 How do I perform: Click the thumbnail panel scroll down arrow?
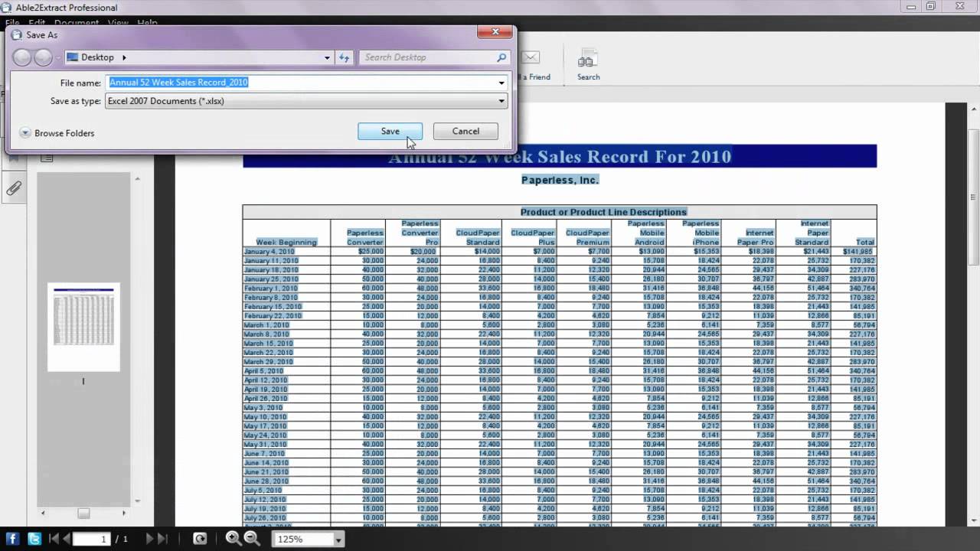click(137, 500)
